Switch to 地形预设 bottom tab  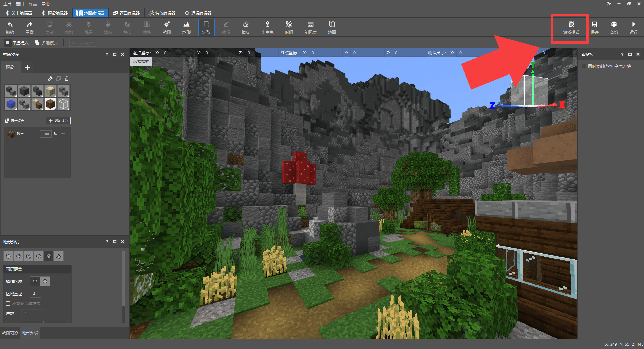click(x=30, y=333)
